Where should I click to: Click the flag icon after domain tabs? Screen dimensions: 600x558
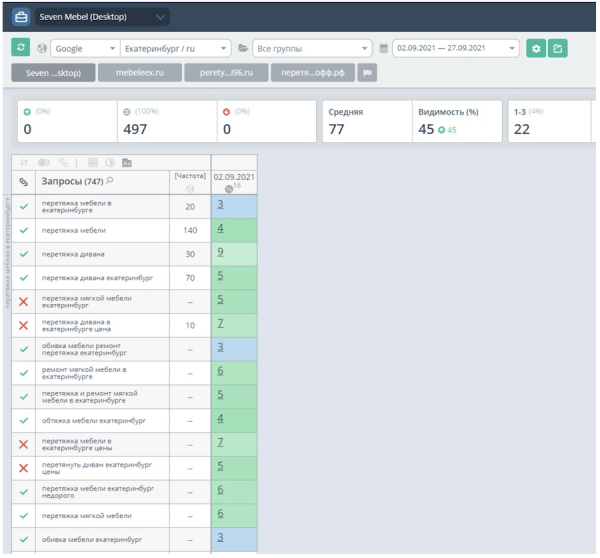[367, 73]
